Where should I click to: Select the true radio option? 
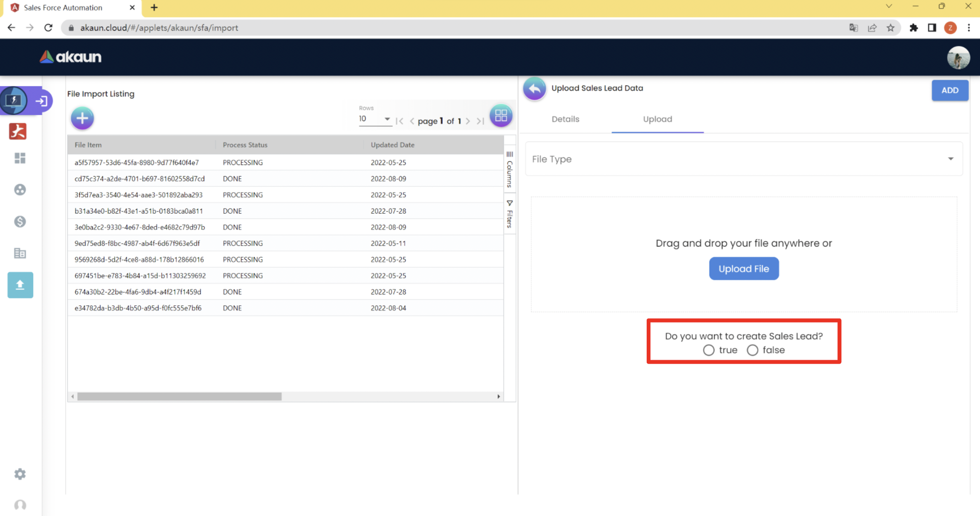(708, 350)
